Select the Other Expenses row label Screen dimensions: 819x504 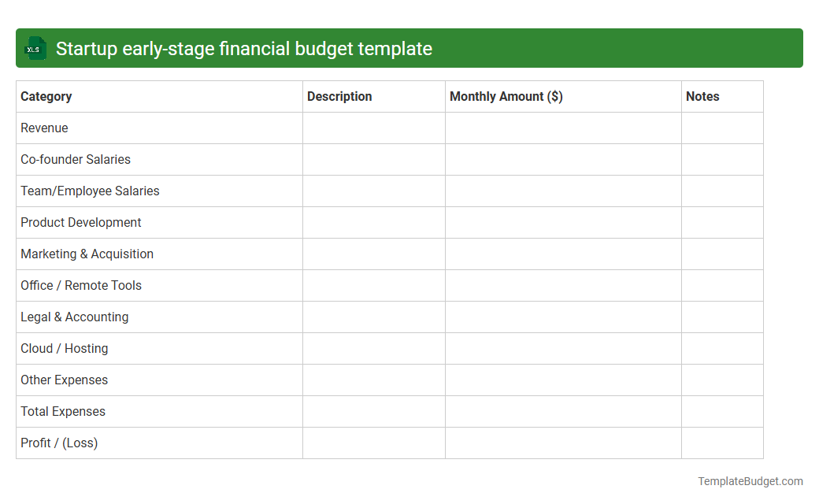pos(64,380)
